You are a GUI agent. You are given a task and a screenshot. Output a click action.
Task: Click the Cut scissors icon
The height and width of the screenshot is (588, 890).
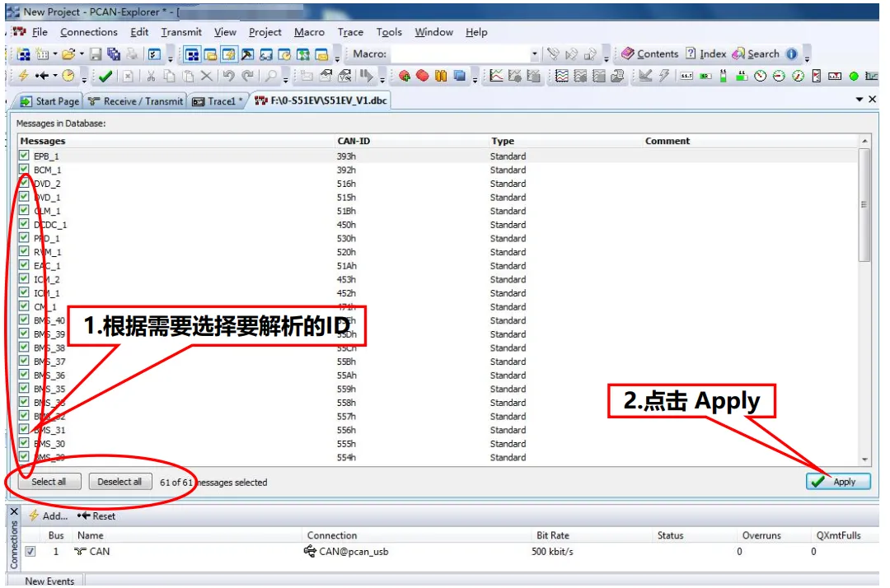click(151, 76)
